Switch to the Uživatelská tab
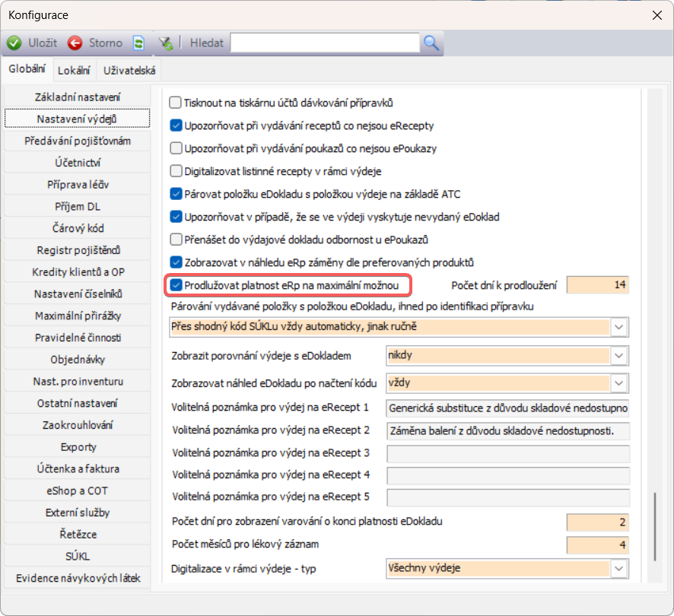The image size is (674, 616). pos(129,71)
